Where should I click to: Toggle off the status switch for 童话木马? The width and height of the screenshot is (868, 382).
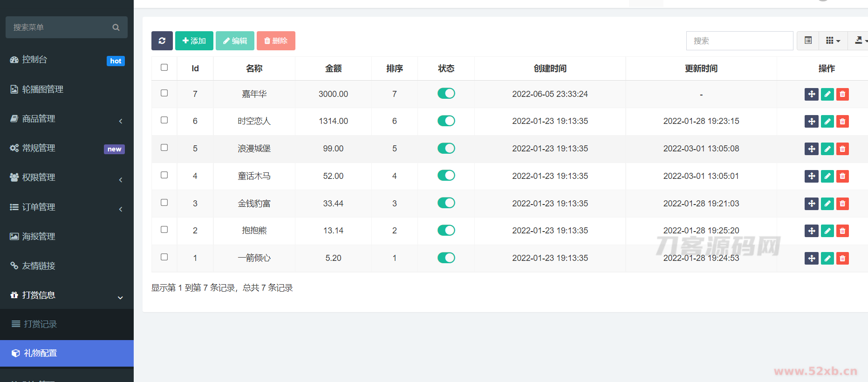point(446,176)
